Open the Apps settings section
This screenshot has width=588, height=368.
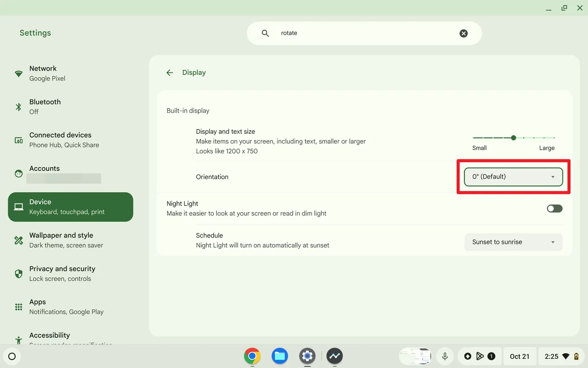coord(71,307)
